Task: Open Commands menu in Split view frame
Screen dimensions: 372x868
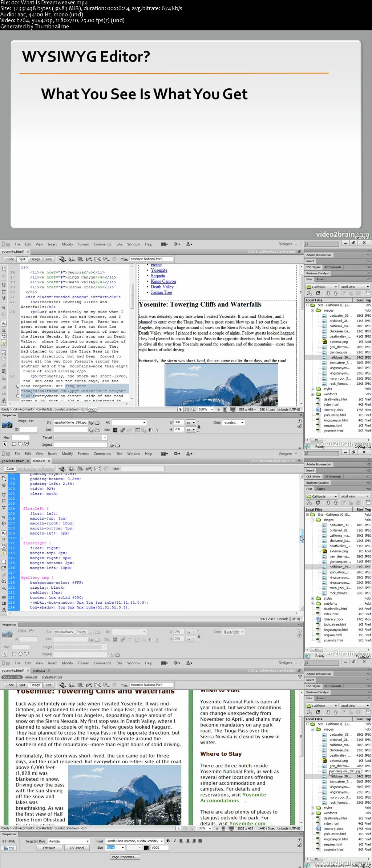Action: [x=102, y=244]
